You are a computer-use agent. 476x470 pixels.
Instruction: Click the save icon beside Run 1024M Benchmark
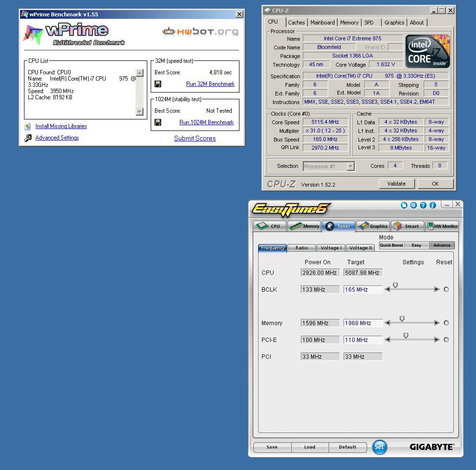[158, 122]
